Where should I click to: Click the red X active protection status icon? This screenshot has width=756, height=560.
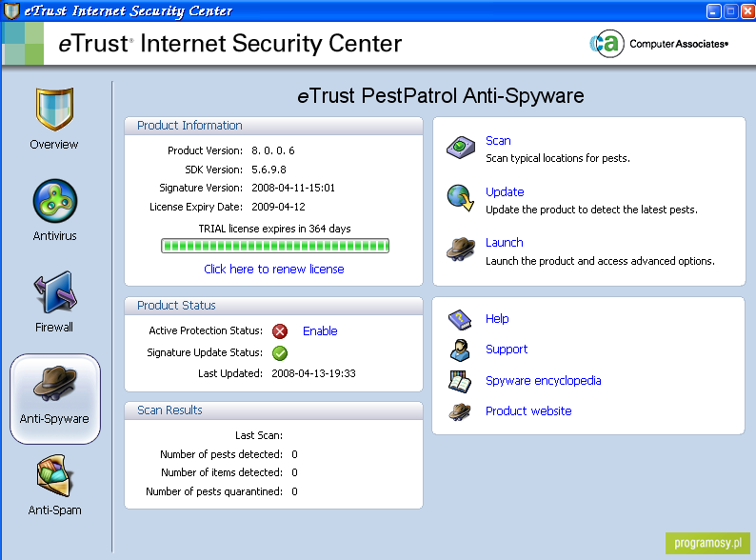pos(280,331)
